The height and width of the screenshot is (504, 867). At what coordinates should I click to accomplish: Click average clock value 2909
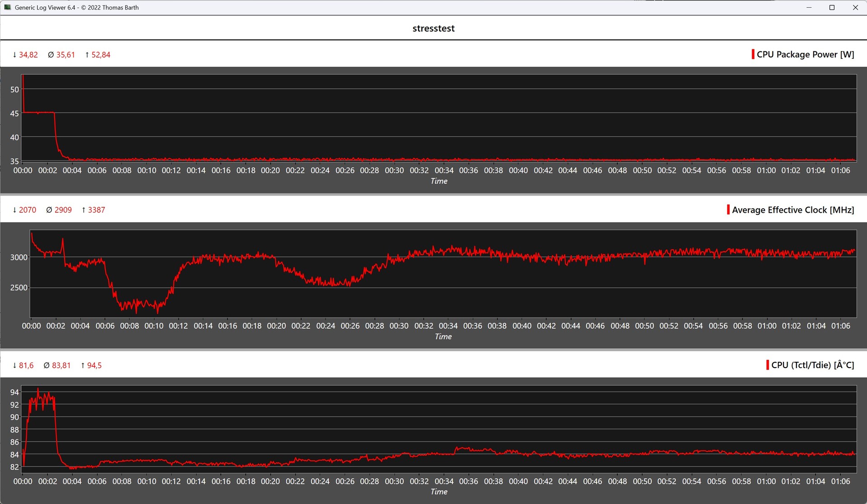[x=63, y=210]
